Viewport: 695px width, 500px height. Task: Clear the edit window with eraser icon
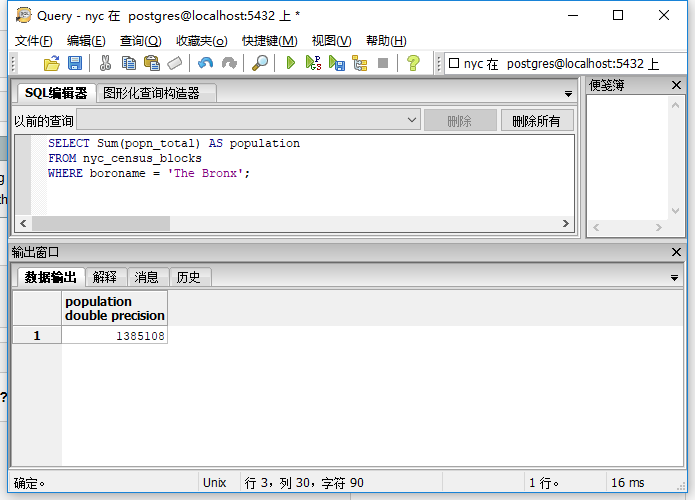coord(175,63)
